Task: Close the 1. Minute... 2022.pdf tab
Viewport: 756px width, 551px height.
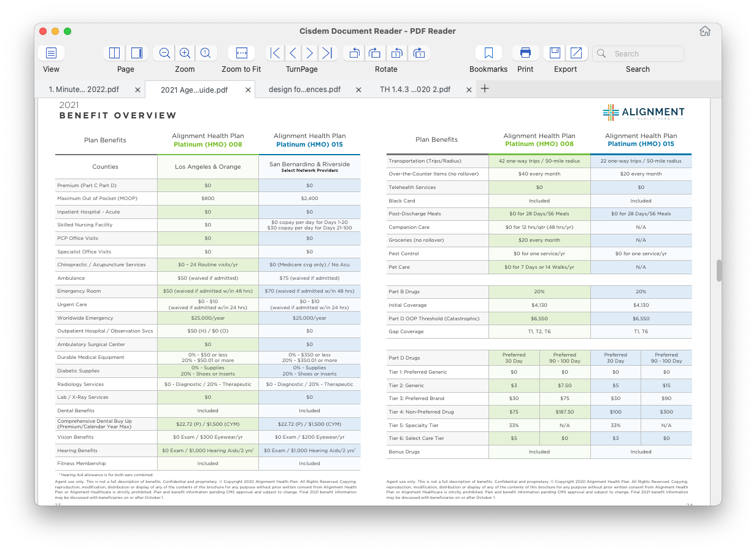Action: [x=137, y=90]
